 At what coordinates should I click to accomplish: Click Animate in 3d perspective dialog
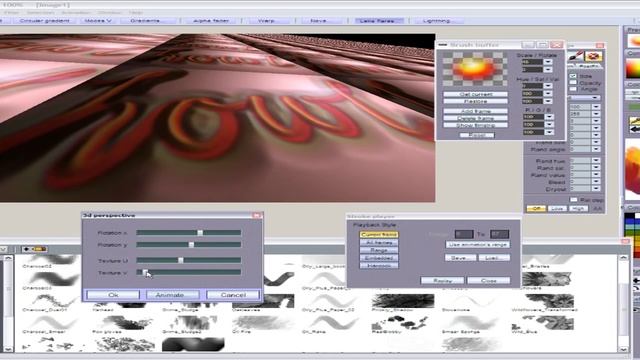(x=173, y=295)
